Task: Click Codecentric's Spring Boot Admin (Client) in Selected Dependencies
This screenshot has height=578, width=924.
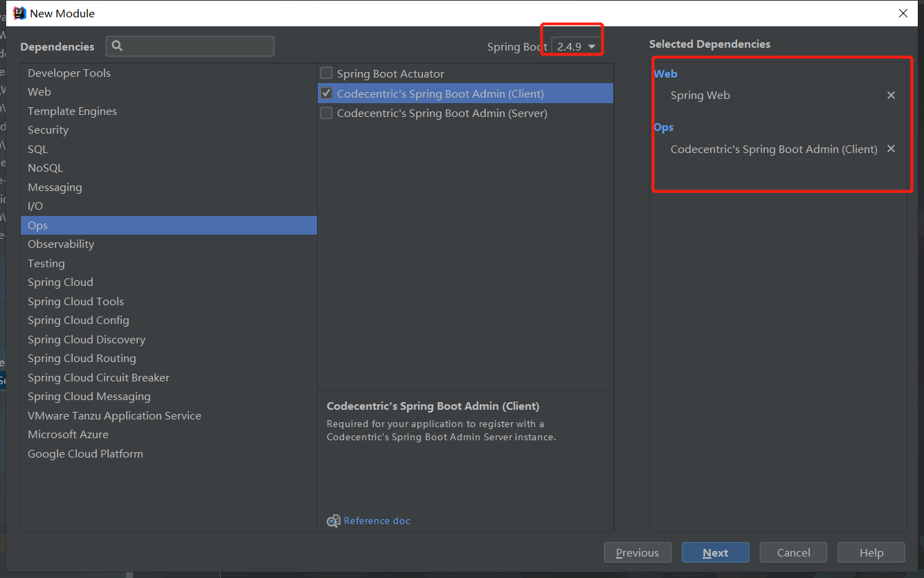Action: (x=774, y=149)
